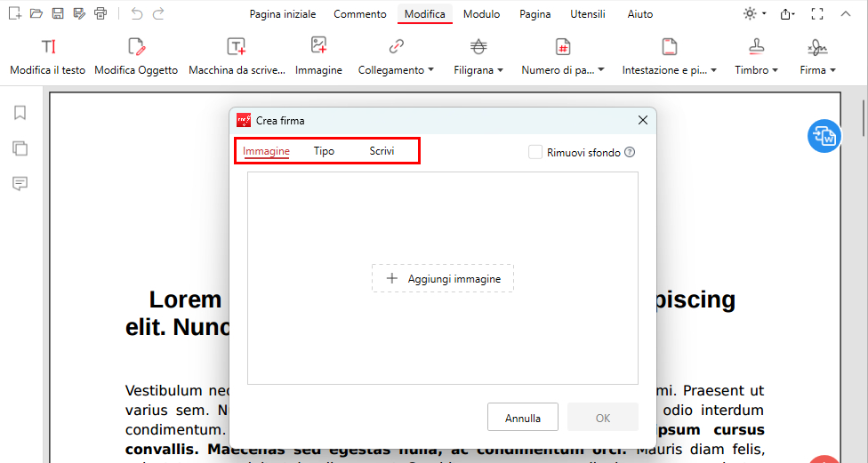
Task: Click Aggiungi immagine to add picture
Action: (443, 278)
